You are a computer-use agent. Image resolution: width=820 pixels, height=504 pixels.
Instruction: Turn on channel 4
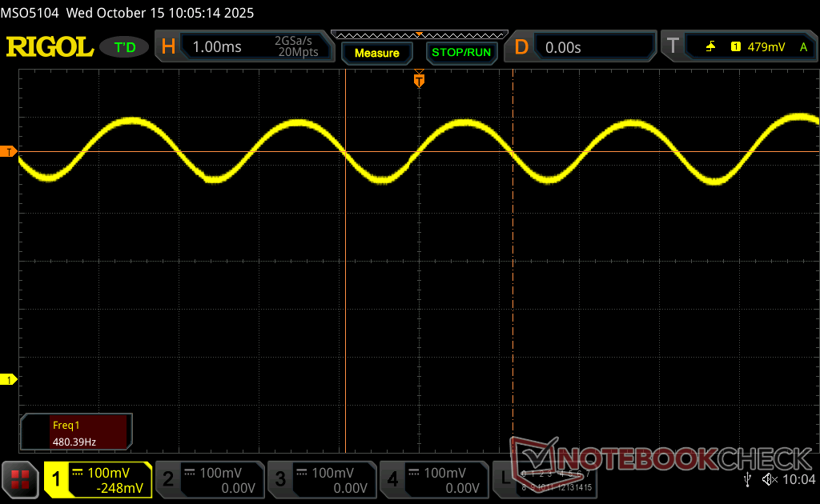434,479
